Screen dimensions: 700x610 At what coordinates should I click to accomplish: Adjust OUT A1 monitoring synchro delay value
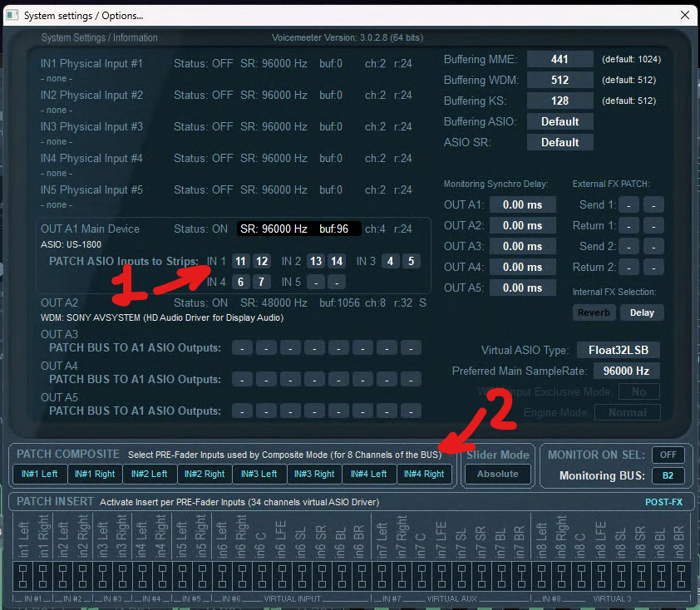point(522,204)
